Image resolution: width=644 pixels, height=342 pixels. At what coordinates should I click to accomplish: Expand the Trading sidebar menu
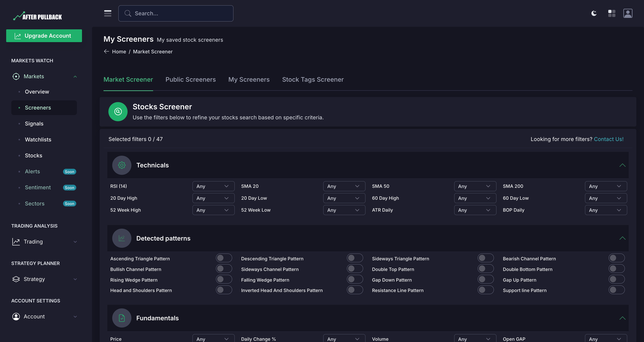pyautogui.click(x=44, y=241)
